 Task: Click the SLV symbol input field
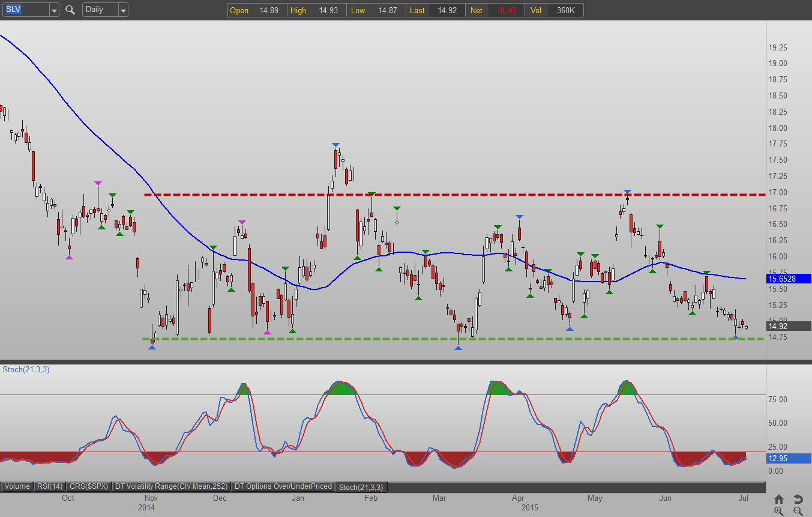(25, 10)
